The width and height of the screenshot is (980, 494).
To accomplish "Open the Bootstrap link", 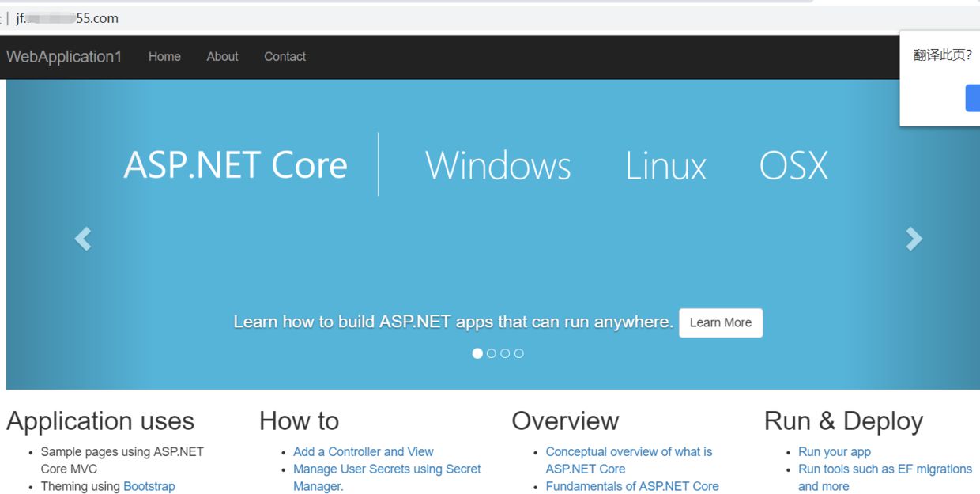I will point(149,486).
